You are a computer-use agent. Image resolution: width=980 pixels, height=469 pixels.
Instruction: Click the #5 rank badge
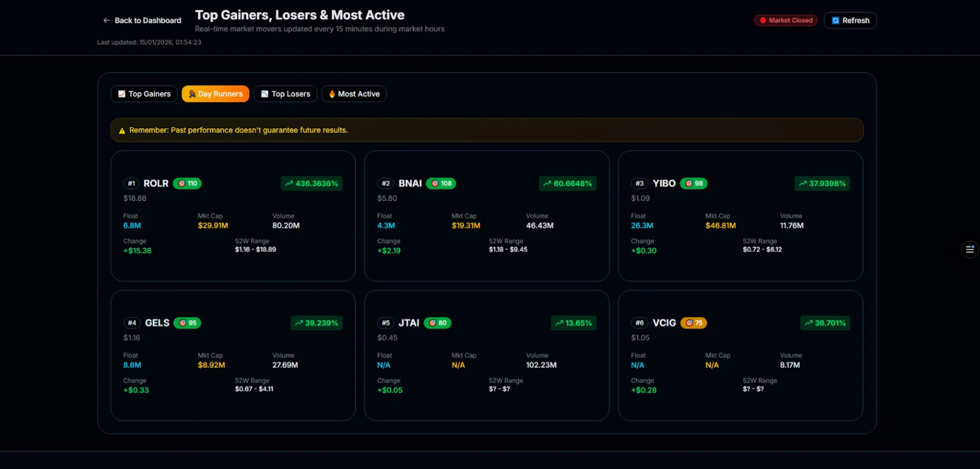(x=385, y=322)
